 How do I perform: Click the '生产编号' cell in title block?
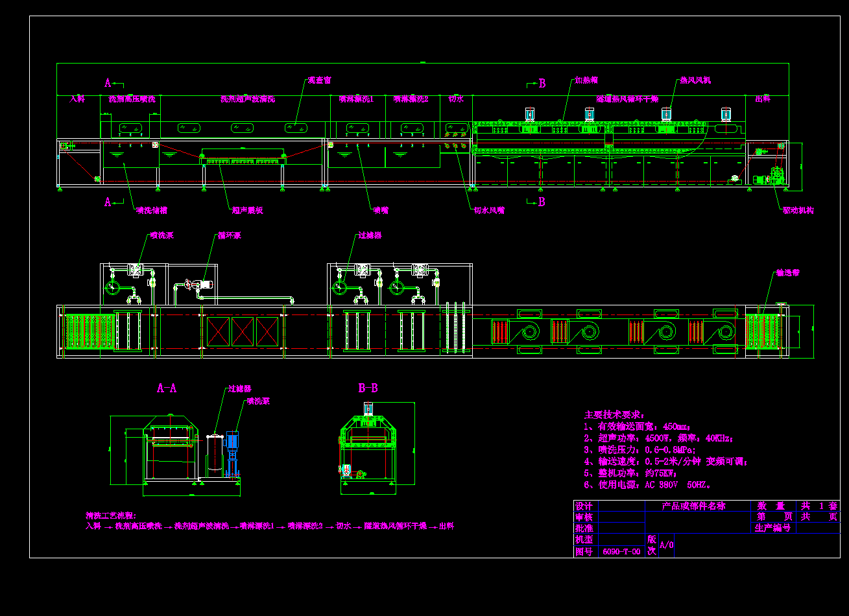(772, 528)
